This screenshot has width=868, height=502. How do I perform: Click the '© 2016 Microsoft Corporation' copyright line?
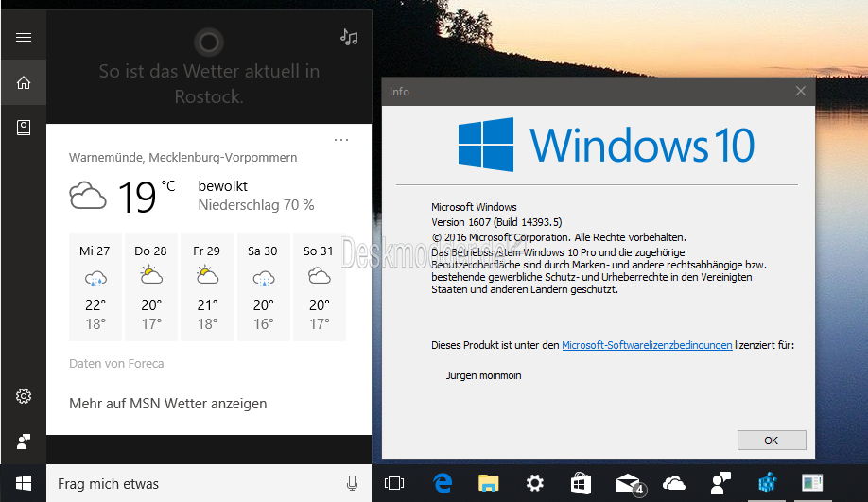559,237
